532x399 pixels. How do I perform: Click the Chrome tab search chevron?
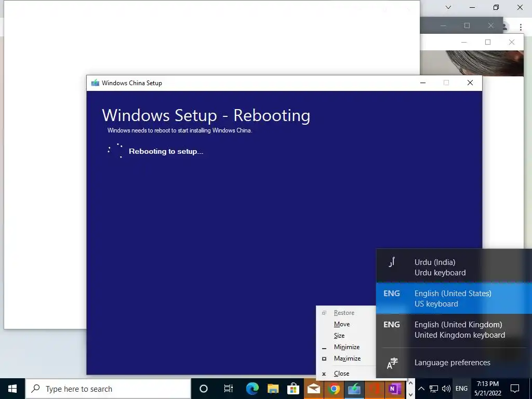[x=448, y=7]
